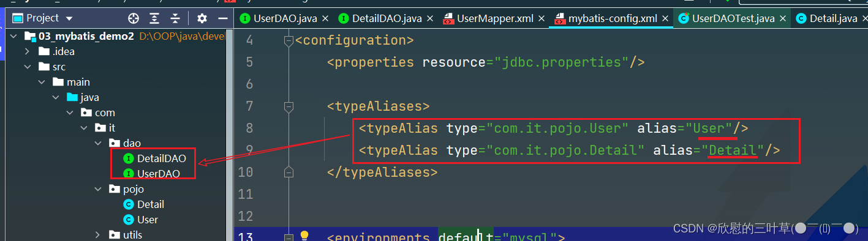Close the UserMapper.xml tab

tap(542, 19)
